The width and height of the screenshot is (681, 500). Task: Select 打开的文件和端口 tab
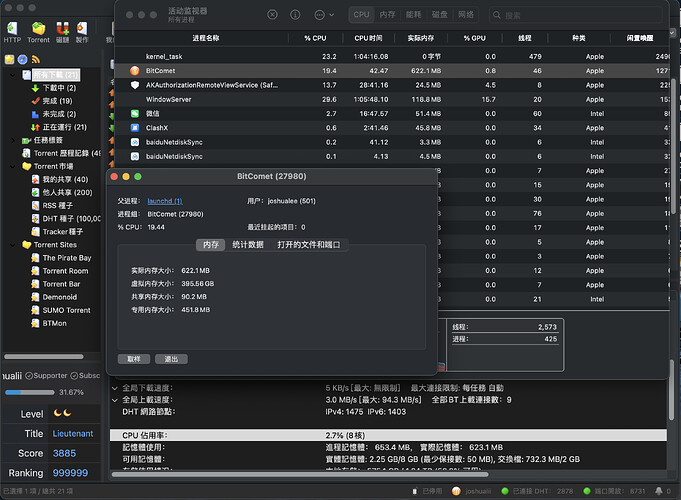[309, 245]
